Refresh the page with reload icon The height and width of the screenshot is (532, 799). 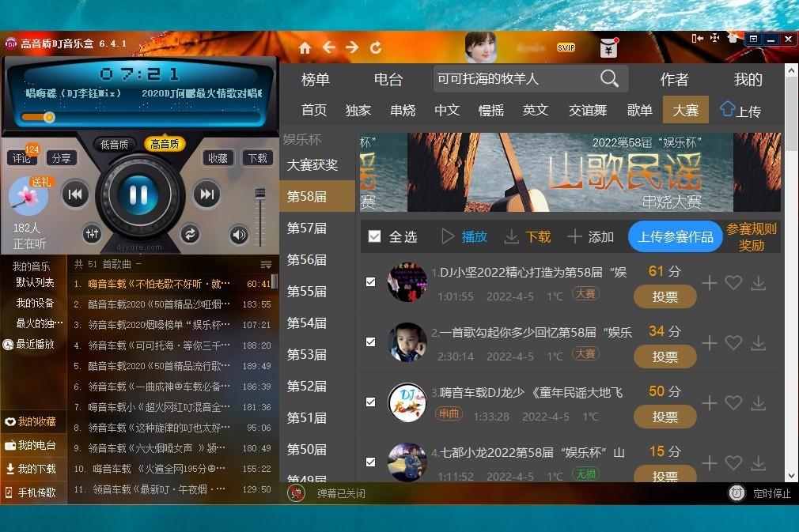376,47
